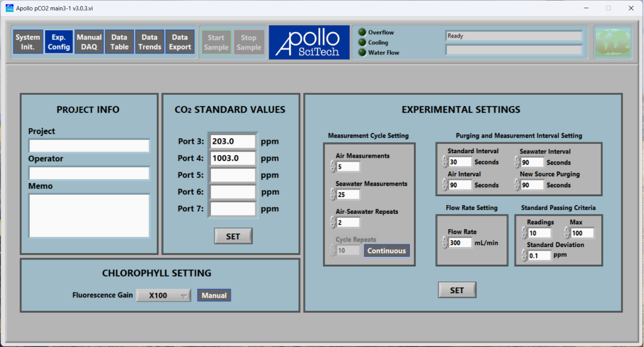The height and width of the screenshot is (347, 644).
Task: Click the Flow Rate stepper arrows
Action: point(445,243)
